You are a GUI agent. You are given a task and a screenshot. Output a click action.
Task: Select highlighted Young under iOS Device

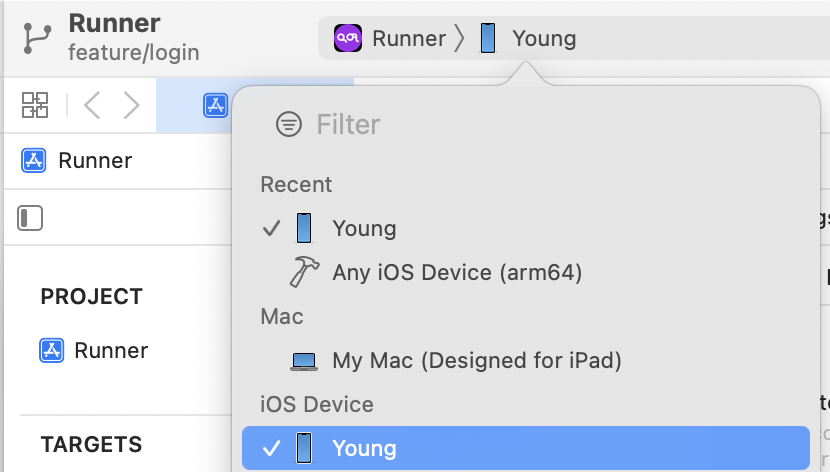tap(525, 448)
